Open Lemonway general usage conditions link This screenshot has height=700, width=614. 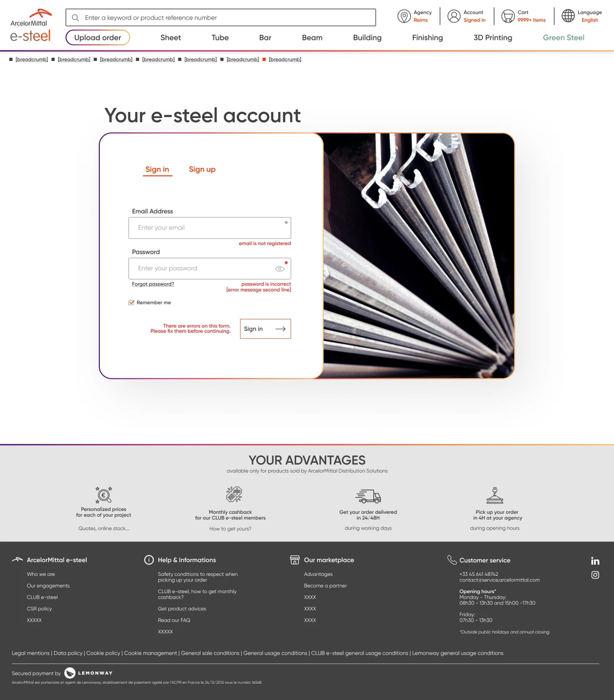(458, 653)
